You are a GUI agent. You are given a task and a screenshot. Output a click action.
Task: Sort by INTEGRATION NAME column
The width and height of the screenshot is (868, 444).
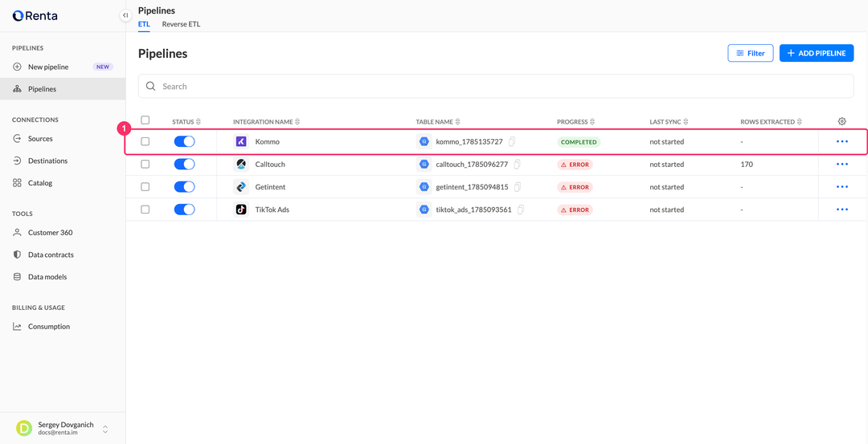click(x=266, y=122)
